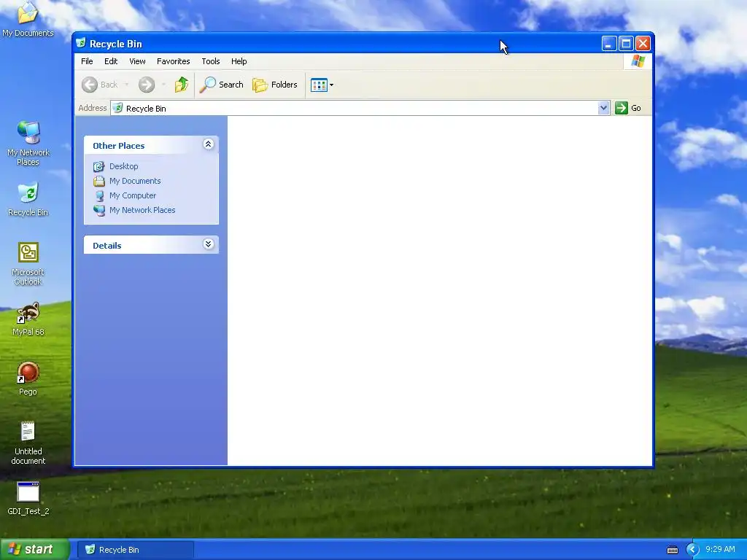
Task: Expand hidden tray icons arrow
Action: (693, 550)
